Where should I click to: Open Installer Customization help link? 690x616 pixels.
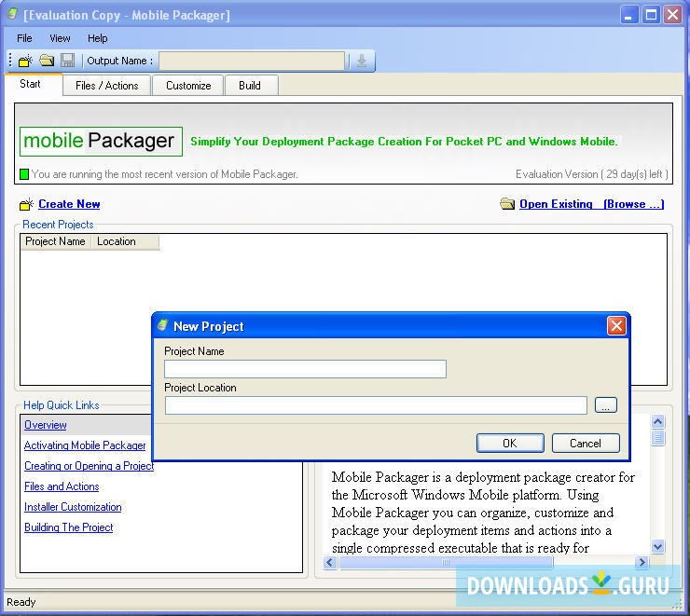[73, 507]
